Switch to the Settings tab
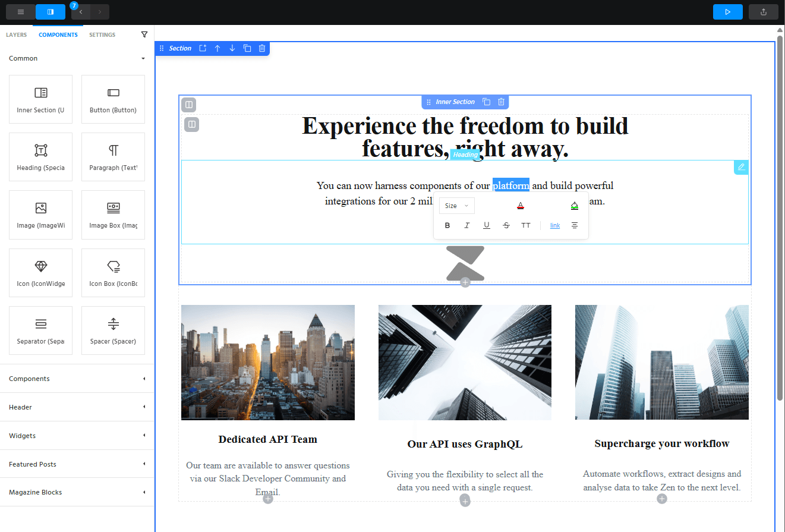The height and width of the screenshot is (532, 785). 102,34
